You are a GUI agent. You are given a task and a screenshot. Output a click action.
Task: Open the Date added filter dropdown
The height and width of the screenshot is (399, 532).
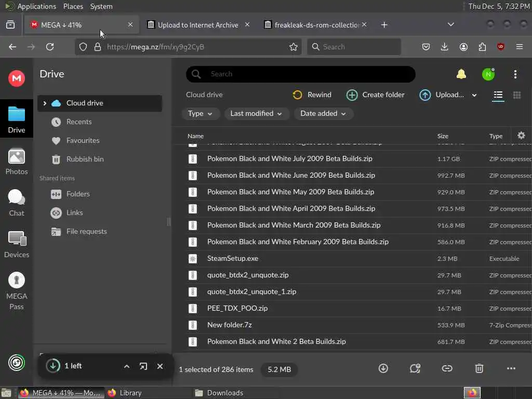[323, 114]
